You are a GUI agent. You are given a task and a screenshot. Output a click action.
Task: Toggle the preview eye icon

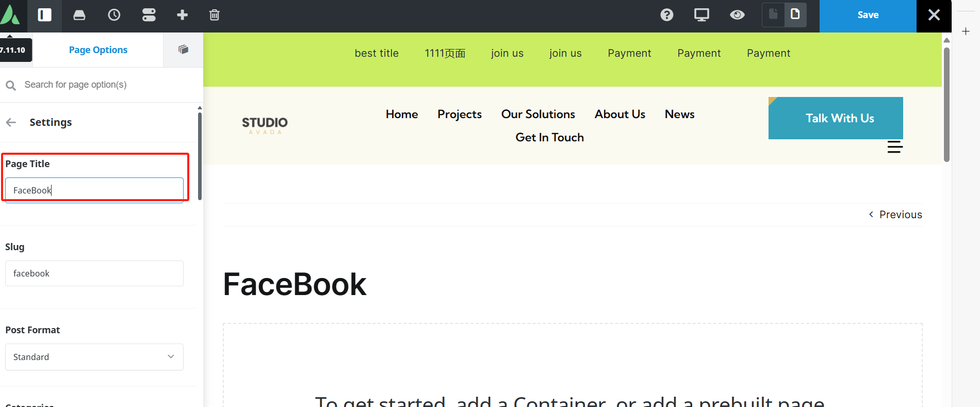coord(737,15)
